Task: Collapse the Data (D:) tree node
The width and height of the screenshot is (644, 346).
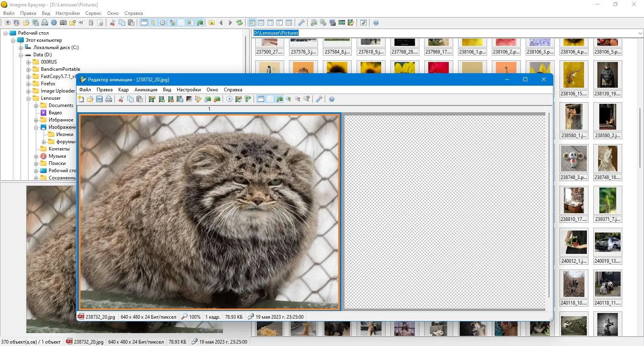Action: click(21, 55)
